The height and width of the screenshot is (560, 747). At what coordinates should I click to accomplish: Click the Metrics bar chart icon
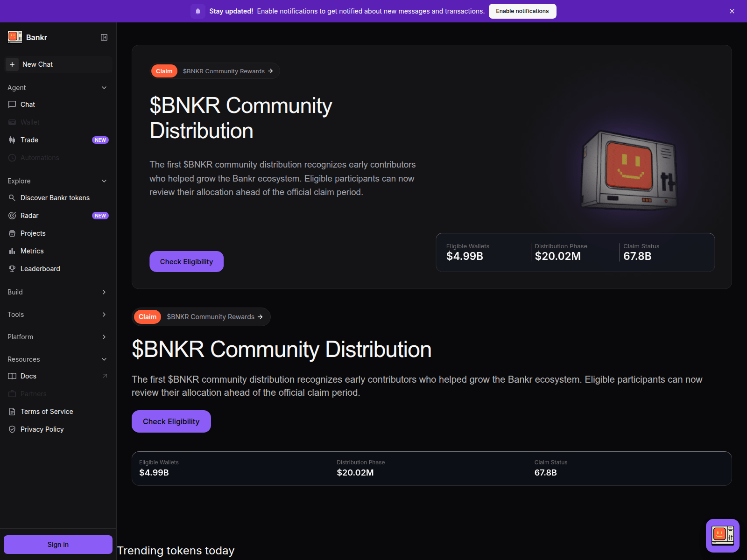tap(12, 251)
